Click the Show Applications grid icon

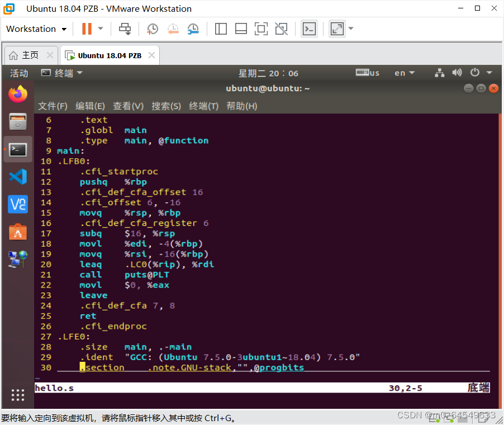pyautogui.click(x=17, y=395)
